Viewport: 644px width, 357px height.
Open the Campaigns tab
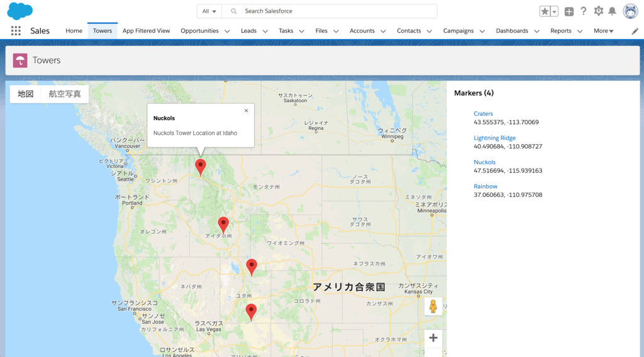click(458, 31)
